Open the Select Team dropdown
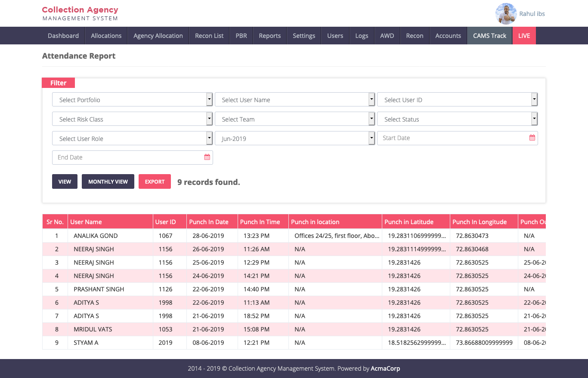The height and width of the screenshot is (378, 588). (295, 119)
